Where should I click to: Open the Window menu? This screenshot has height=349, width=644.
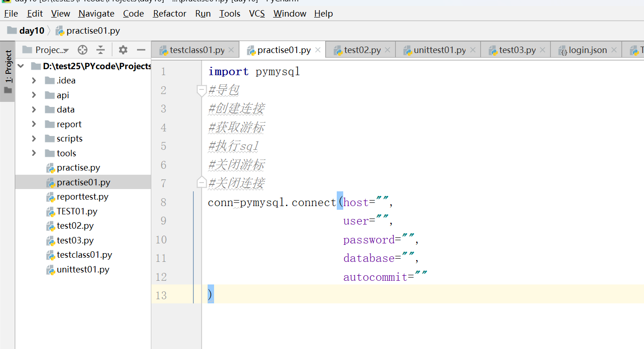(290, 13)
